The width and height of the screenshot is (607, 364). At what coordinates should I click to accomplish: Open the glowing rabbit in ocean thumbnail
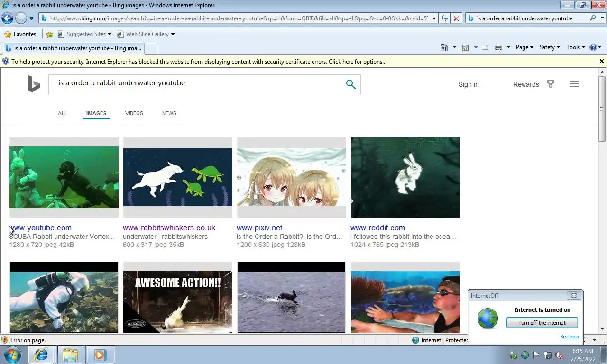pyautogui.click(x=405, y=177)
